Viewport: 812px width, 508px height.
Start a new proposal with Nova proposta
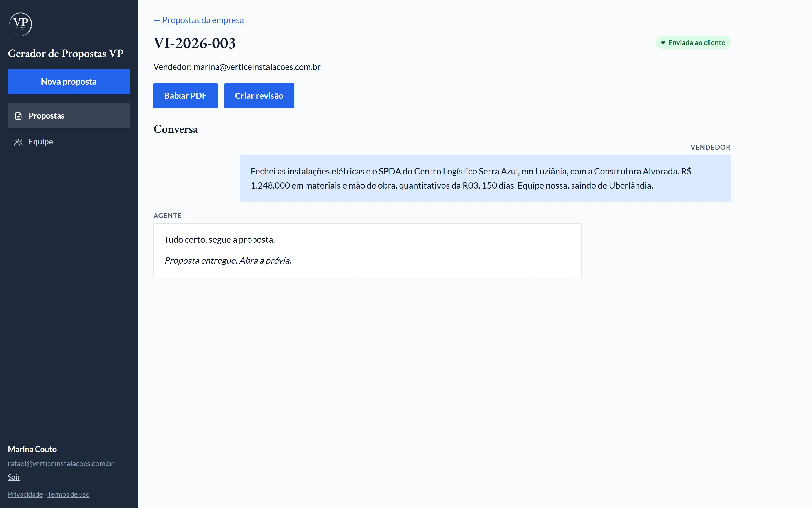(69, 82)
